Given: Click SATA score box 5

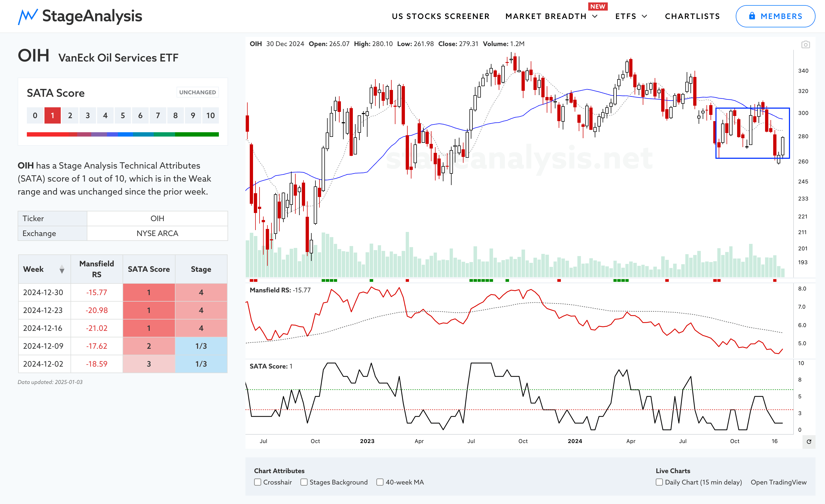Looking at the screenshot, I should point(123,116).
